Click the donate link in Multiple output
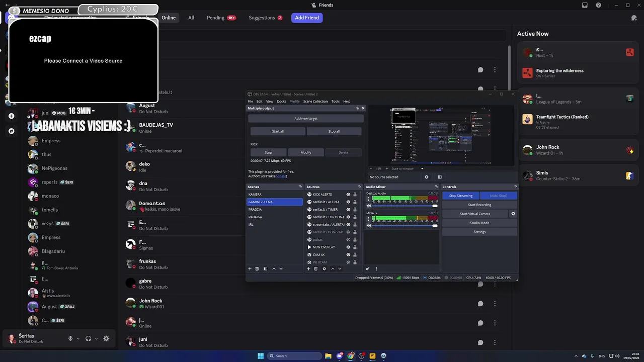The image size is (644, 362). click(281, 176)
